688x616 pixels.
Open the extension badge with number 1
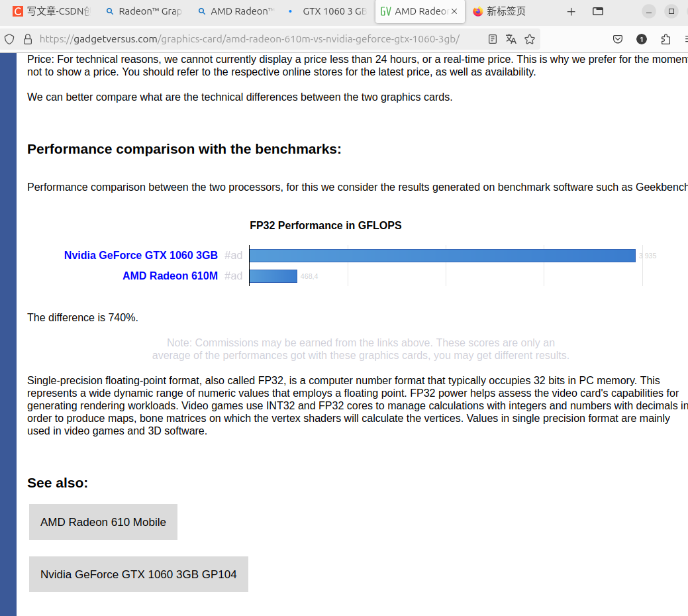(x=642, y=39)
